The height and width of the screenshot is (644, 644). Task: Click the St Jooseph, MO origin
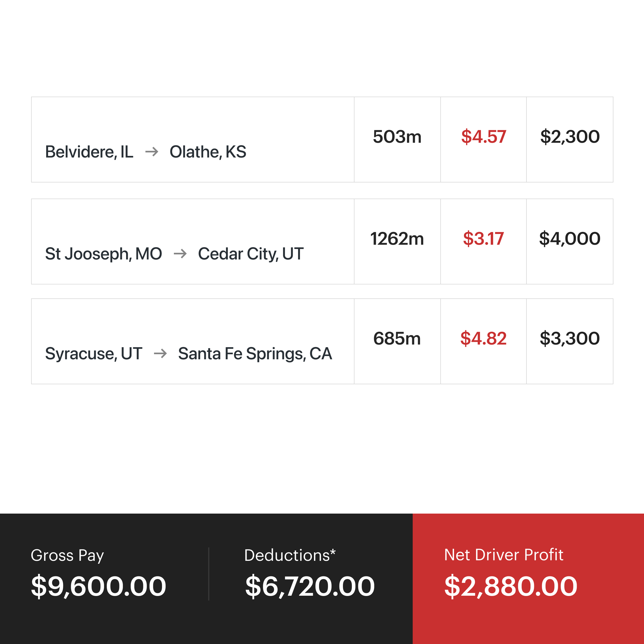click(103, 254)
